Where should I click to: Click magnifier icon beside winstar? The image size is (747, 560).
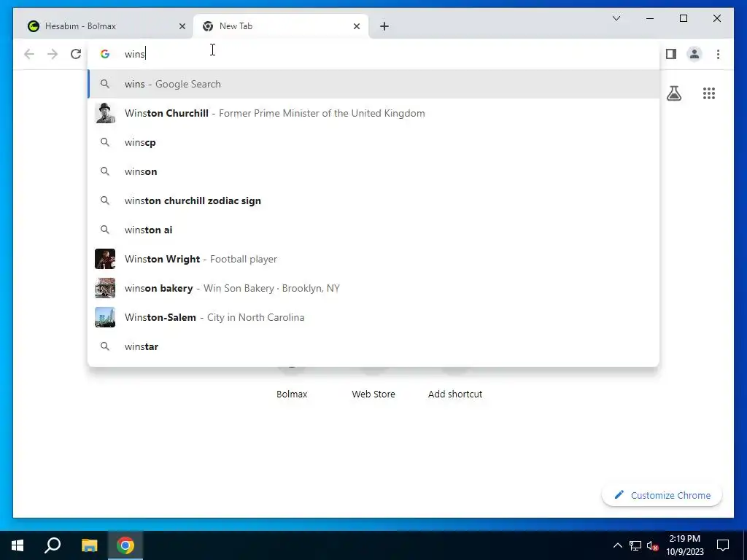tap(105, 346)
